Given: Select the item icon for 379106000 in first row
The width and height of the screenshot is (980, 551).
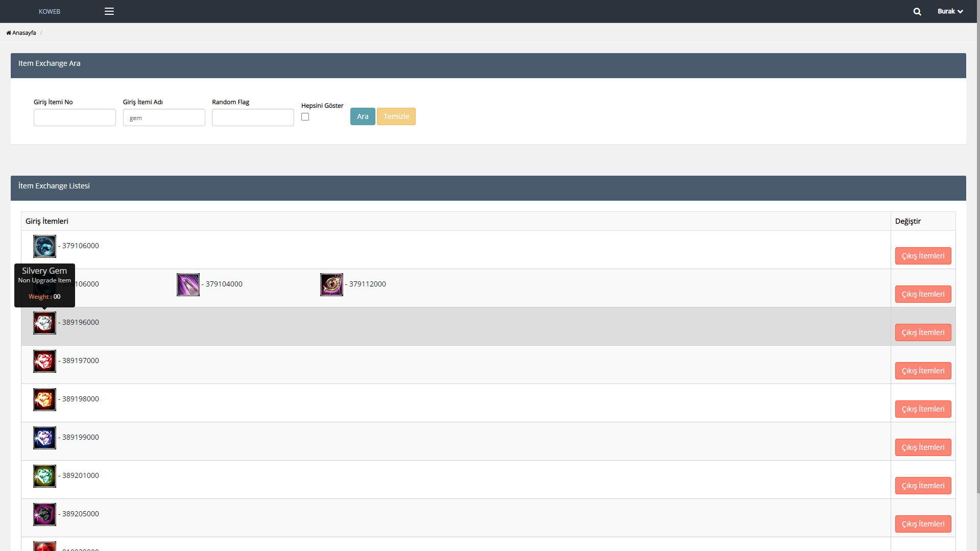Looking at the screenshot, I should [x=44, y=246].
